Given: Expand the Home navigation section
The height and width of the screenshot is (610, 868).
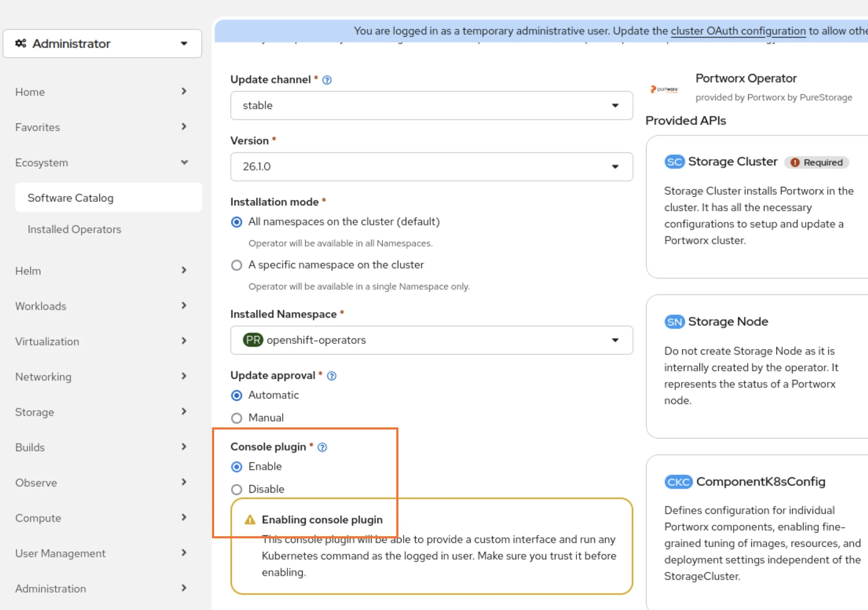Looking at the screenshot, I should pos(102,92).
